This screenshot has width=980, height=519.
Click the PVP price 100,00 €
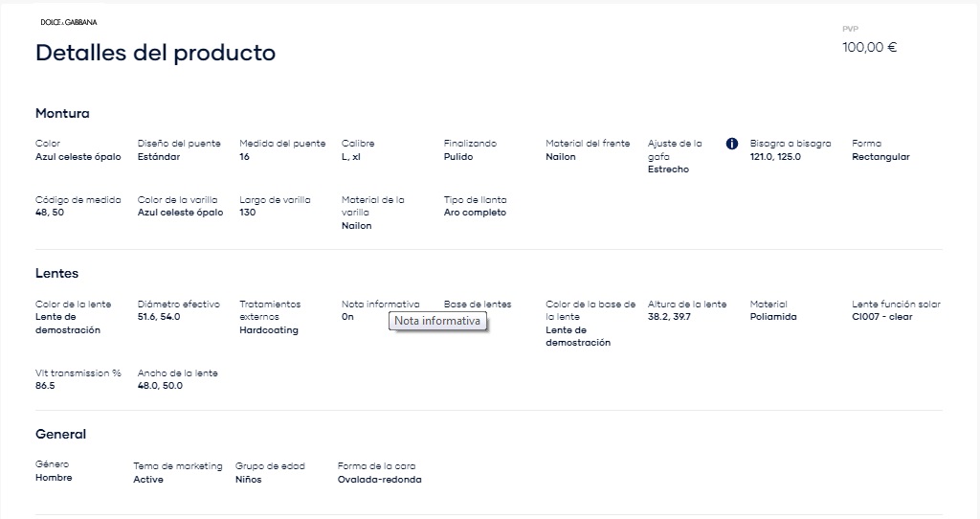(x=869, y=48)
